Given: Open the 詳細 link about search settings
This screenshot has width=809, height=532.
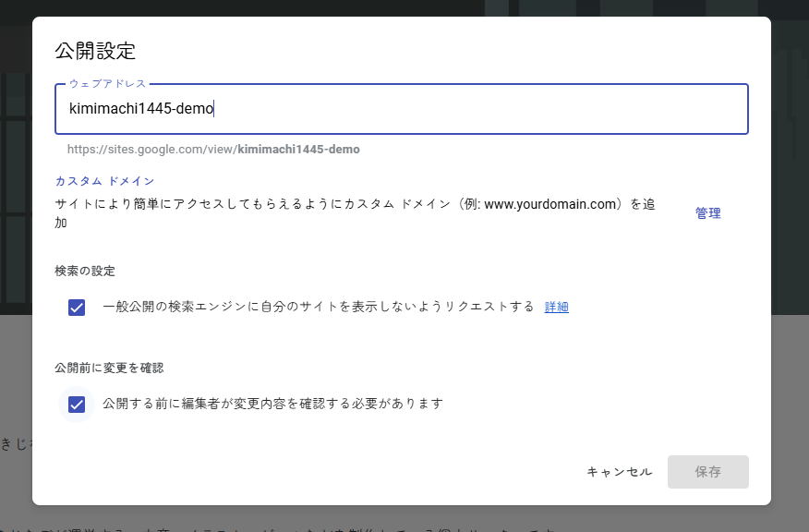Looking at the screenshot, I should click(556, 308).
